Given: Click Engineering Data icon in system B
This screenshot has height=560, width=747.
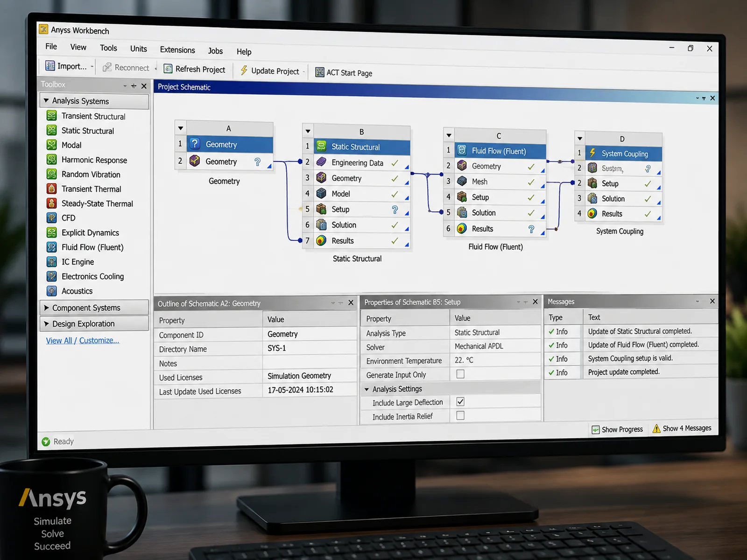Looking at the screenshot, I should [x=321, y=162].
